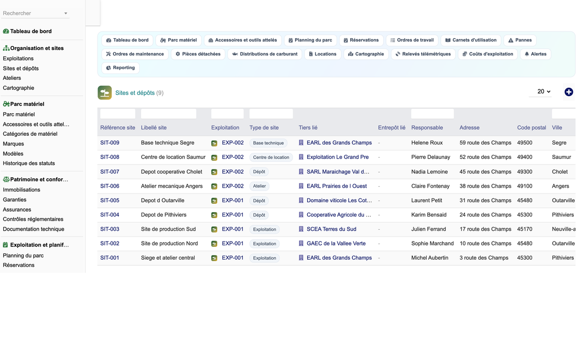
Task: Focus the Libellé site filter field
Action: [169, 114]
